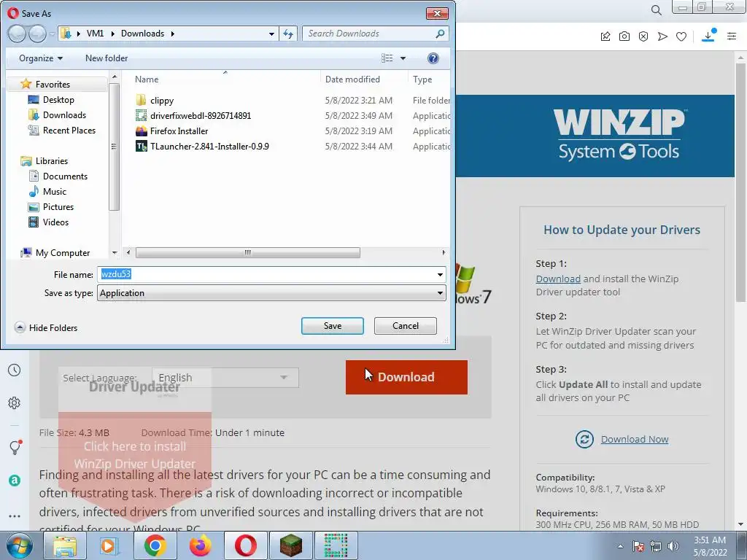Sort by Date modified column header

click(352, 79)
